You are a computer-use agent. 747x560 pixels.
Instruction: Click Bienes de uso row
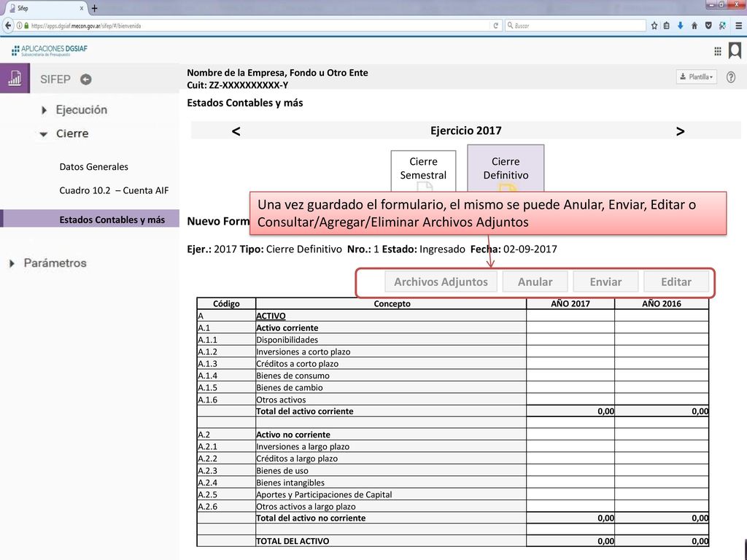pos(452,470)
